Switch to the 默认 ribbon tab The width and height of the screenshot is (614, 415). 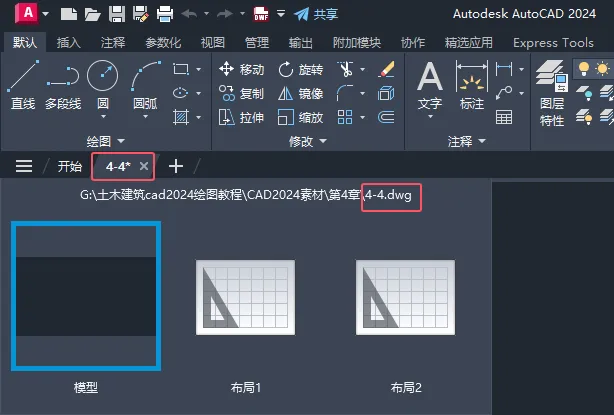pos(25,42)
